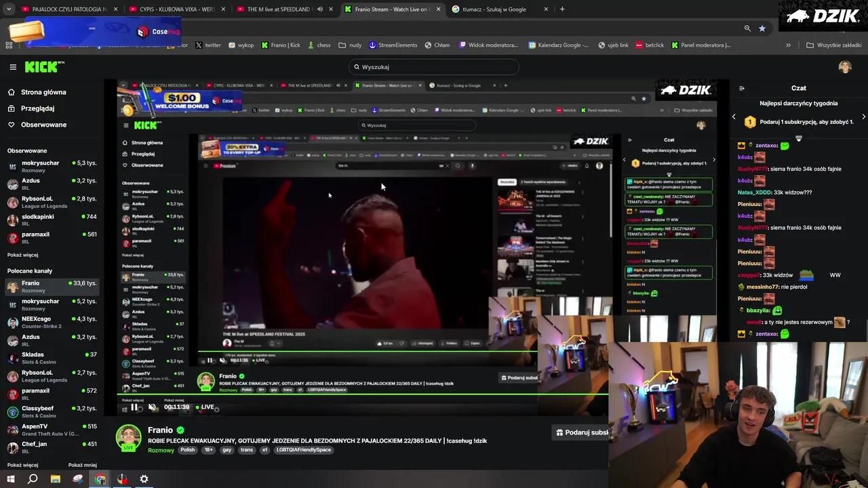This screenshot has height=488, width=868.
Task: Jump to LIVE indicator in the player bar
Action: coord(204,407)
